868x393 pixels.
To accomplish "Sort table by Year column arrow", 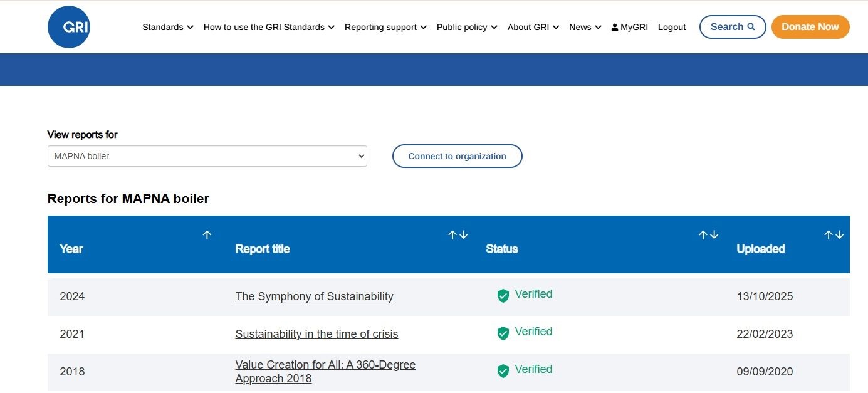I will 207,234.
